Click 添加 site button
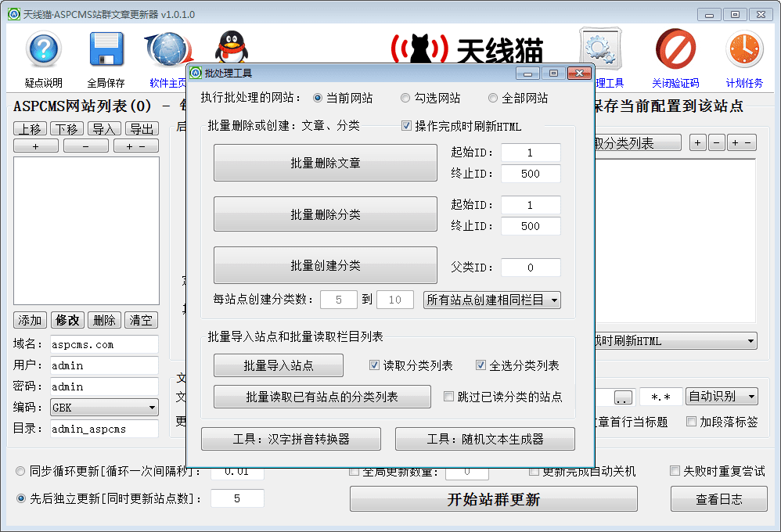 30,320
